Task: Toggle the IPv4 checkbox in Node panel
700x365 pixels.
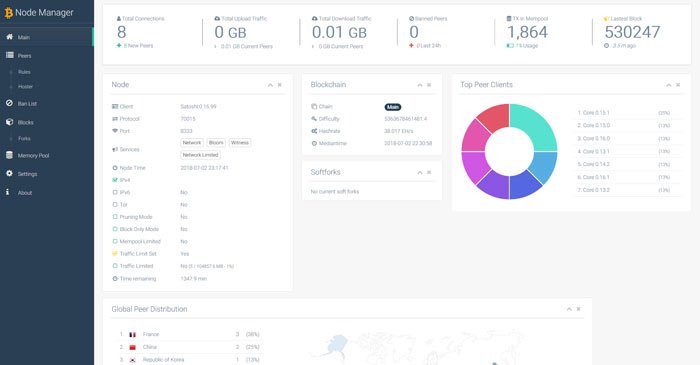Action: (115, 180)
